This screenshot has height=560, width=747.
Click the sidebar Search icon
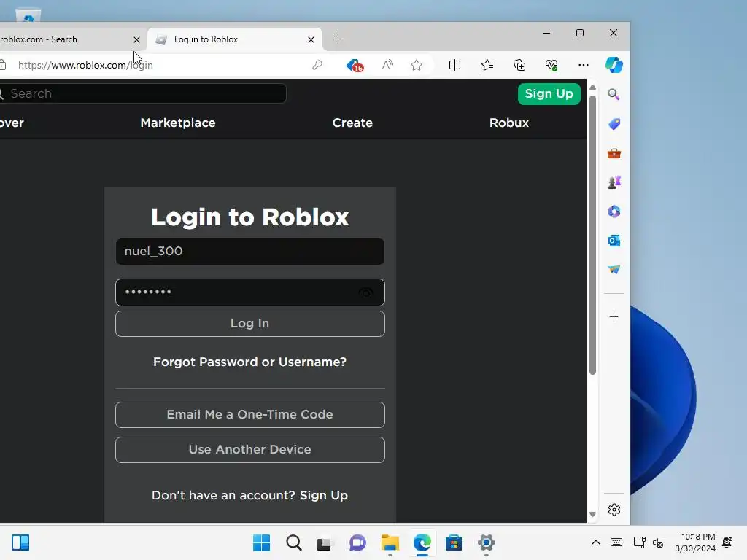(x=614, y=94)
